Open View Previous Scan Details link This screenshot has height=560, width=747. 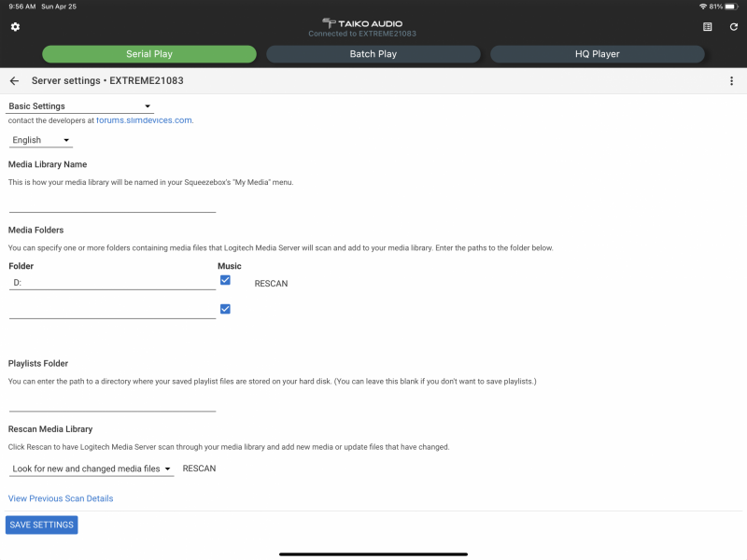61,498
